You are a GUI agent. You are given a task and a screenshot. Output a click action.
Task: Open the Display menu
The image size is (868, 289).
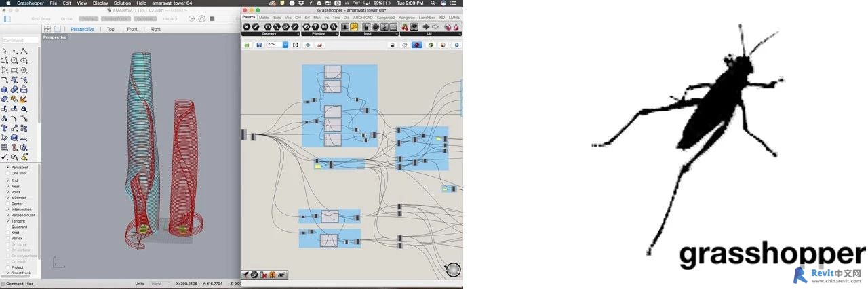(100, 3)
